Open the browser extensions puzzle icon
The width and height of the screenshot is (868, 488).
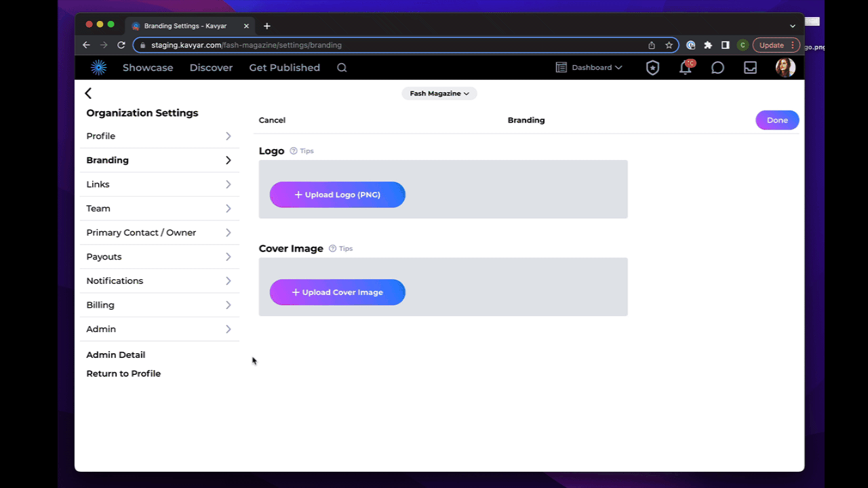coord(708,45)
